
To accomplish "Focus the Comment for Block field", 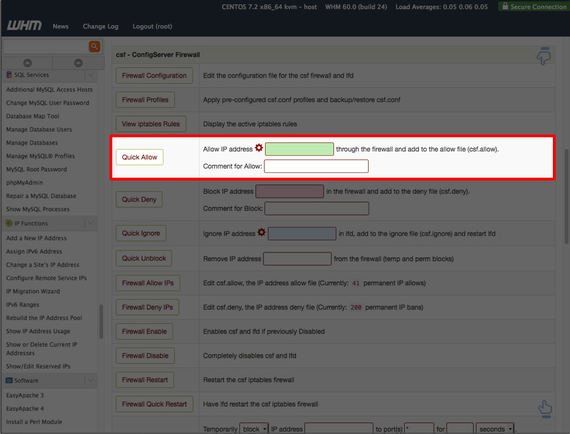I will click(317, 208).
